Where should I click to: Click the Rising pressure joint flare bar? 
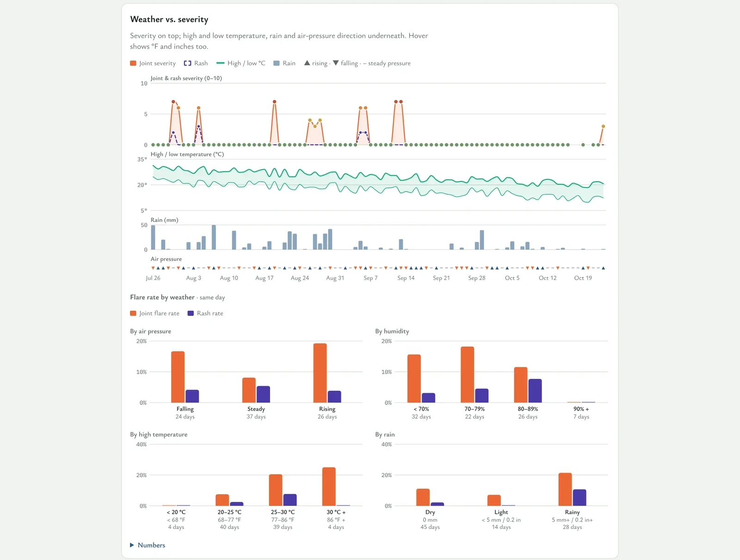pos(320,373)
